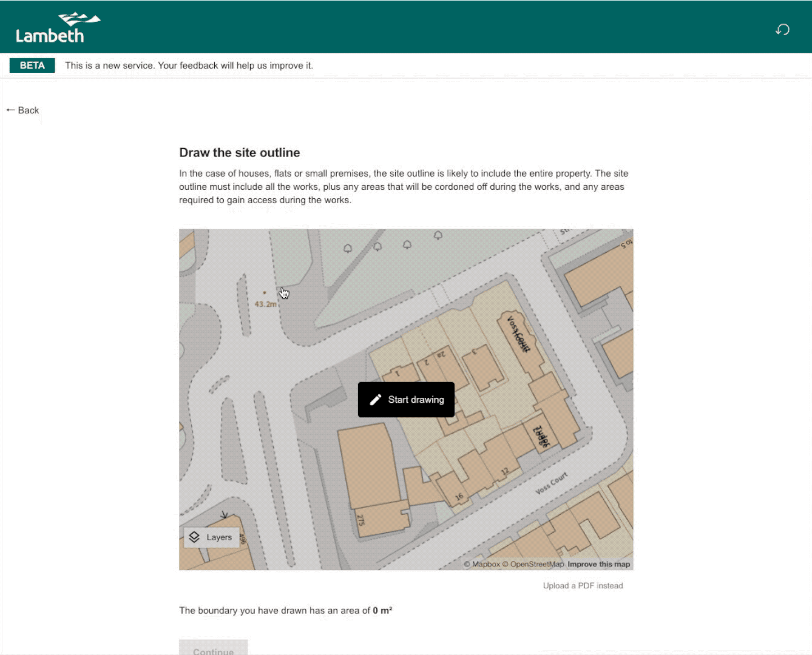Click the back arrow icon

click(10, 110)
